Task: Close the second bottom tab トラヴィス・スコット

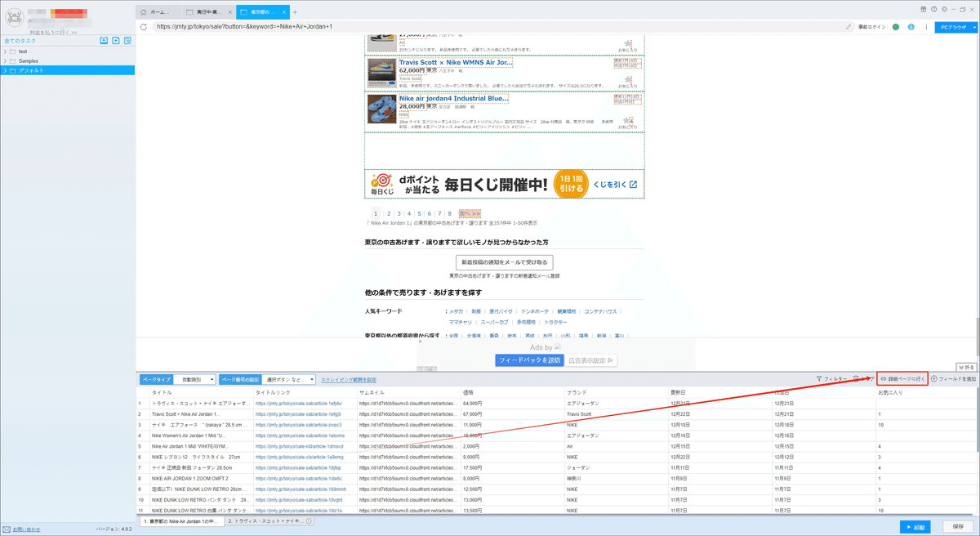Action: (x=310, y=520)
